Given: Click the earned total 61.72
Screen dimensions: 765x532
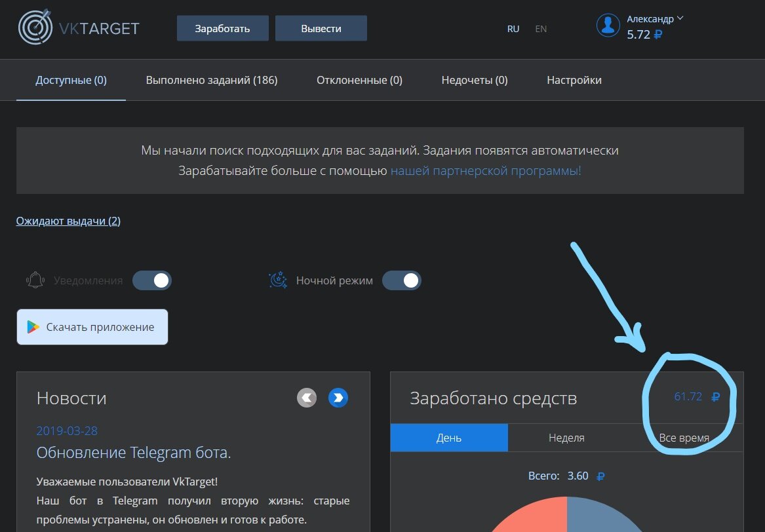Looking at the screenshot, I should point(688,396).
